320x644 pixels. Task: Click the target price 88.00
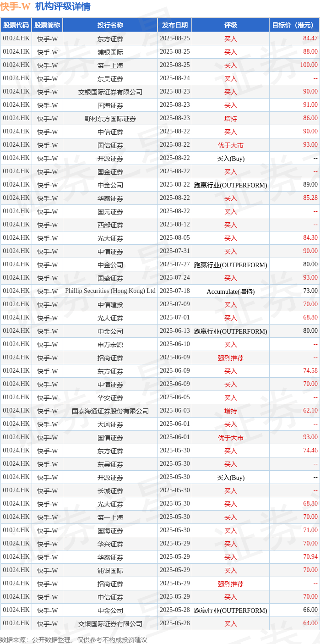tap(310, 52)
